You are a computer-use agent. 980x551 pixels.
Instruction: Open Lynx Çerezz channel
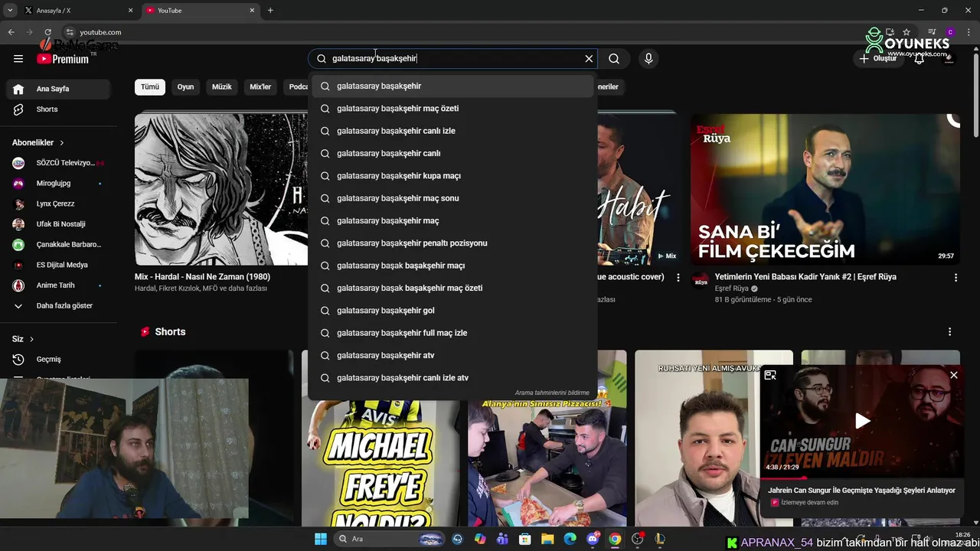point(58,204)
